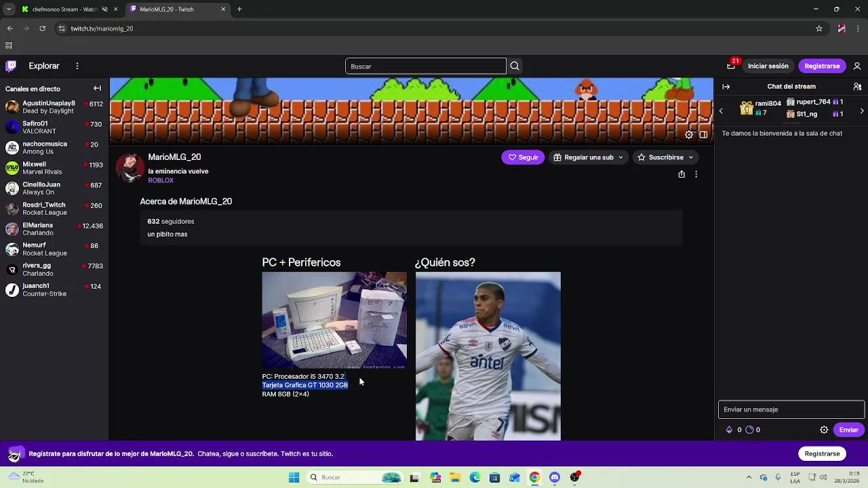Show hidden system tray icons

[749, 477]
